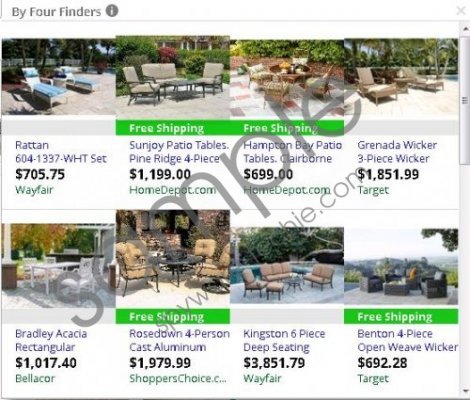The width and height of the screenshot is (470, 400).
Task: Open Sunjoy Patio Tables Pine Ridge link
Action: 179,152
